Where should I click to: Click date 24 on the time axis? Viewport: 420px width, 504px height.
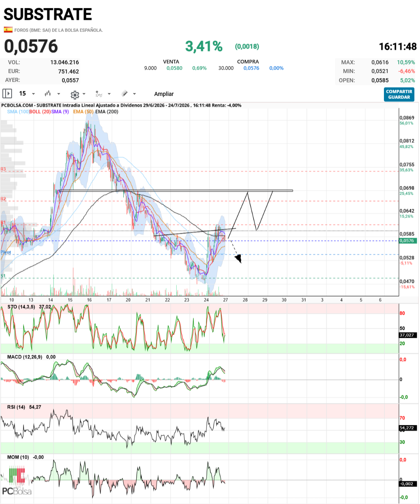[x=206, y=300]
